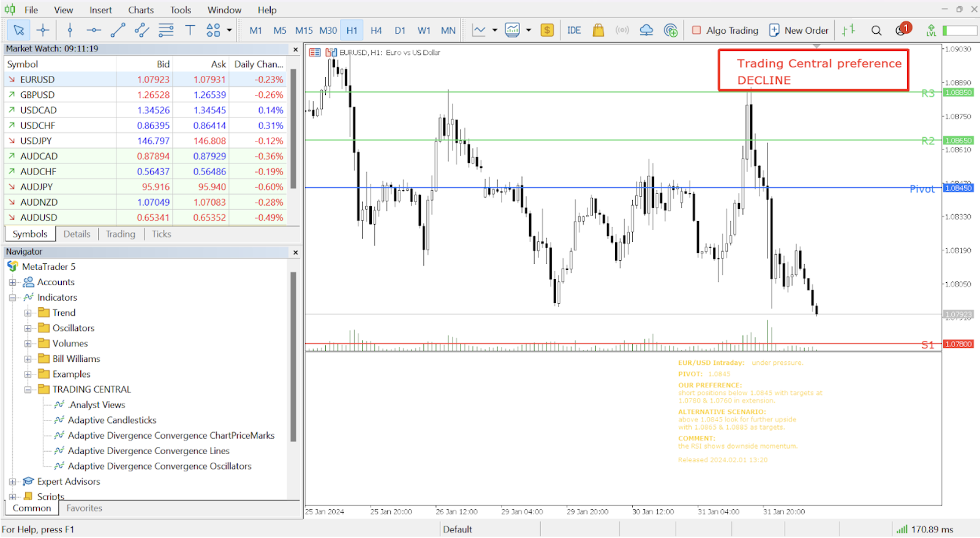The width and height of the screenshot is (980, 538).
Task: Click the connection signal bars in status bar
Action: [x=902, y=529]
